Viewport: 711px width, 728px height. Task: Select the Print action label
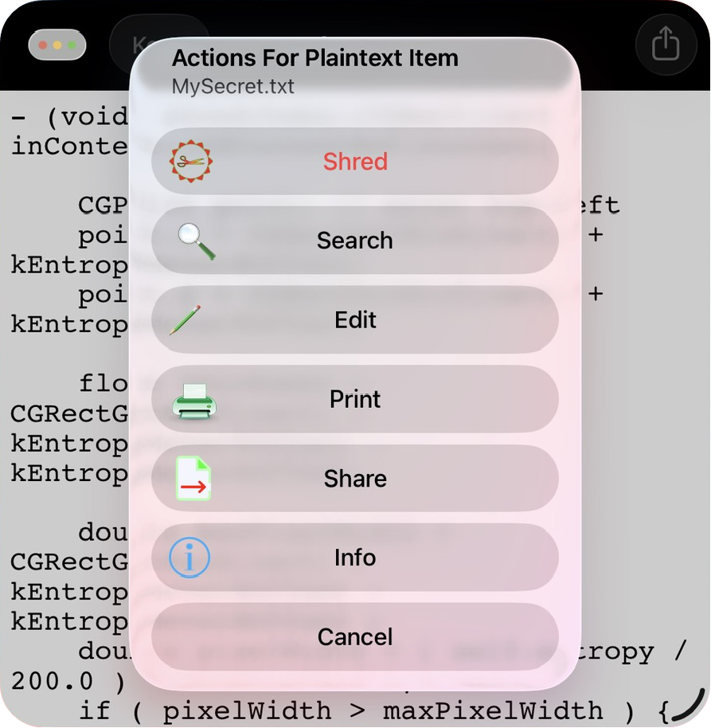(x=355, y=400)
